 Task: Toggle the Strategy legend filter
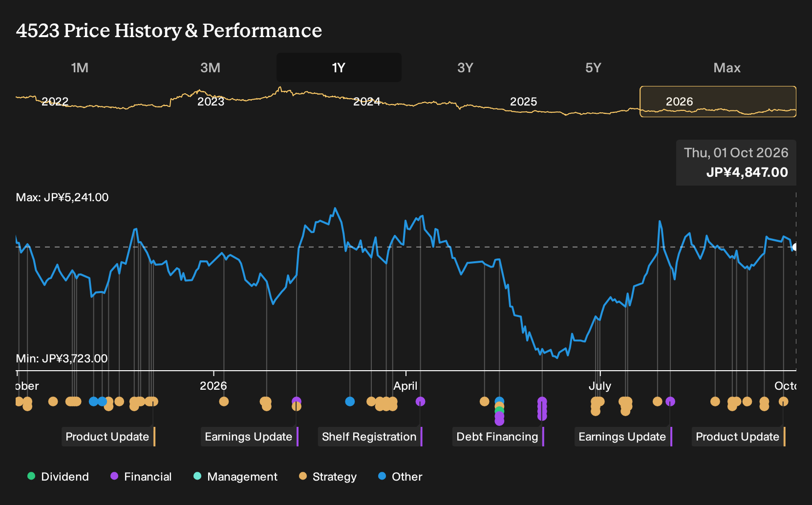point(328,477)
